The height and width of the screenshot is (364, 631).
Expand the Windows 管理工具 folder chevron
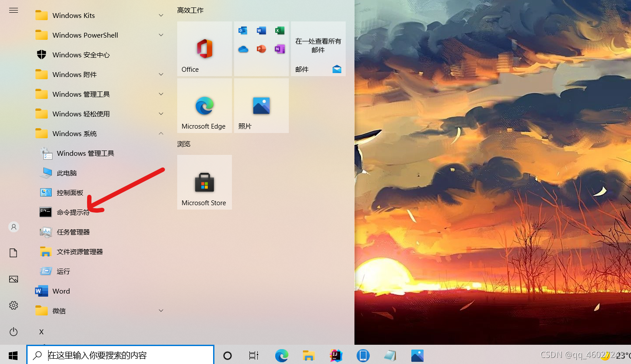pyautogui.click(x=161, y=94)
